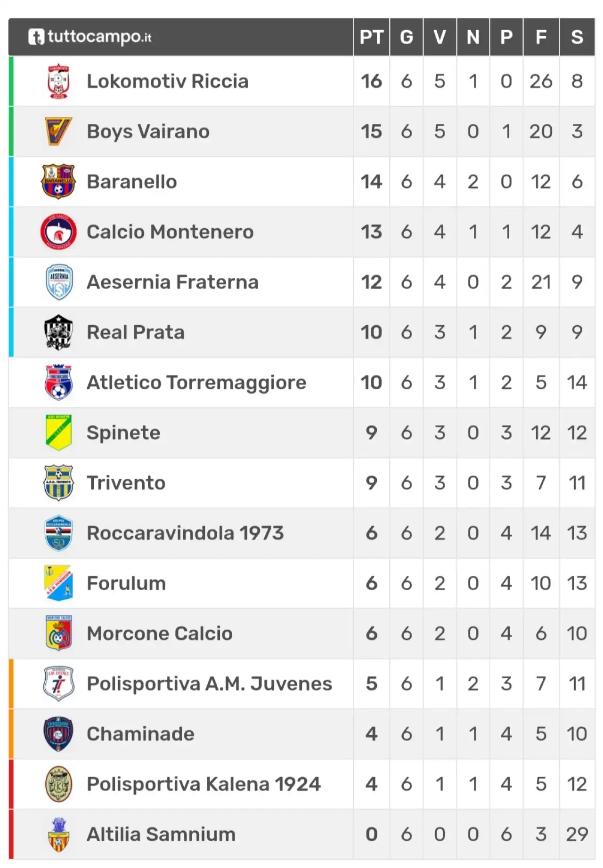Click the V wins column header
603x868 pixels.
(x=440, y=37)
